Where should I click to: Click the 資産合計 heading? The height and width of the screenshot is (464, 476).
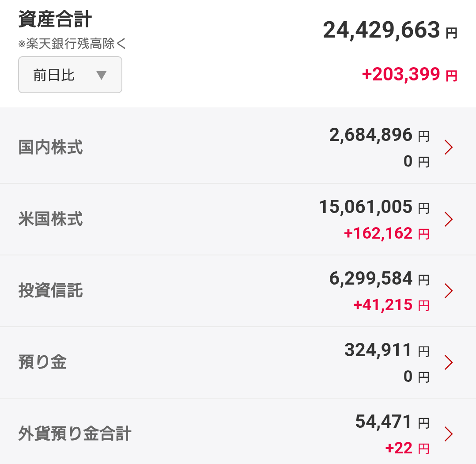(x=55, y=19)
